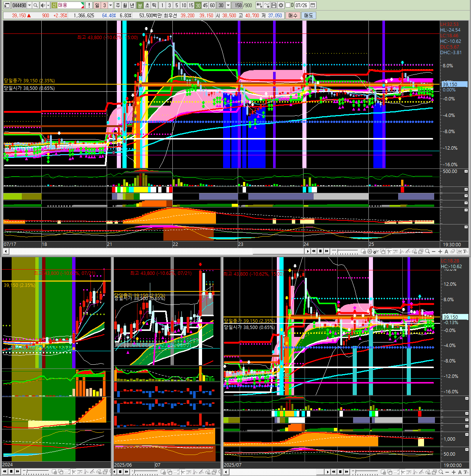Screen dimensions: 471x476
Task: Click the 매도 sell button
Action: pos(309,15)
